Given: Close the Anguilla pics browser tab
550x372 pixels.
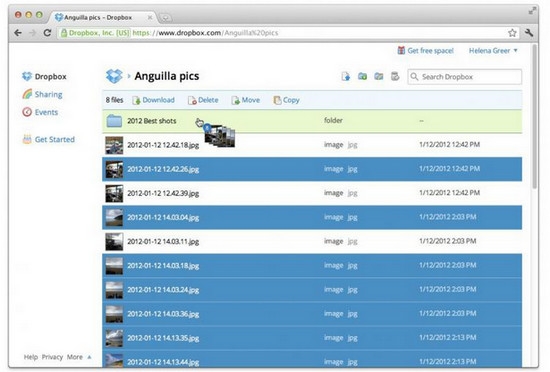Looking at the screenshot, I should coord(150,17).
